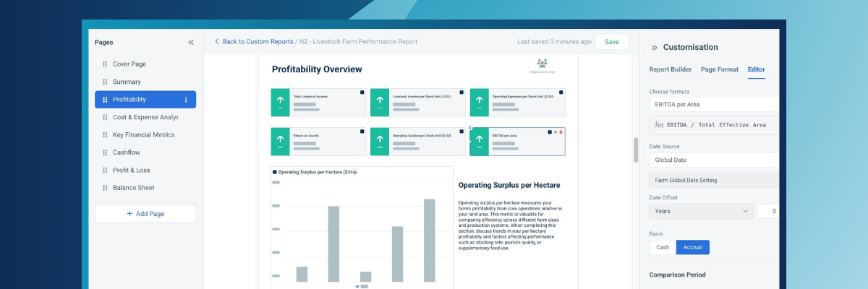Grab the drag handle beside Balance Sheet
Image resolution: width=868 pixels, height=289 pixels.
tap(105, 188)
